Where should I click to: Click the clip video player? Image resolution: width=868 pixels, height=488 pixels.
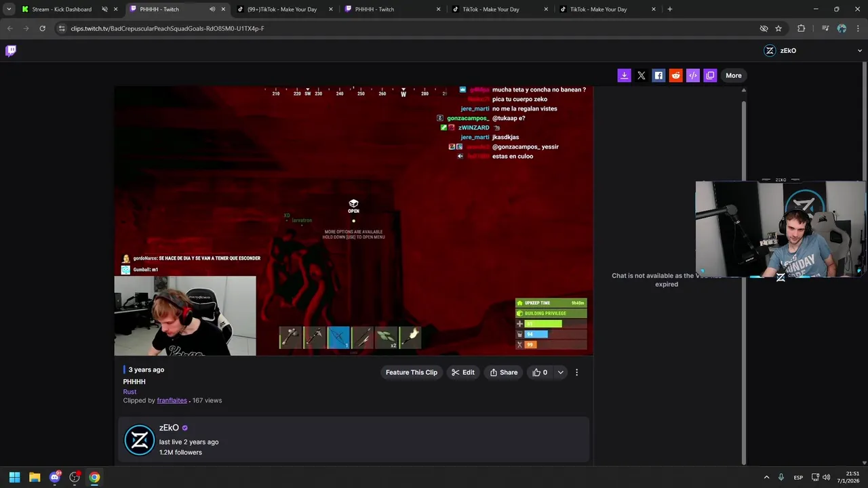(x=354, y=221)
